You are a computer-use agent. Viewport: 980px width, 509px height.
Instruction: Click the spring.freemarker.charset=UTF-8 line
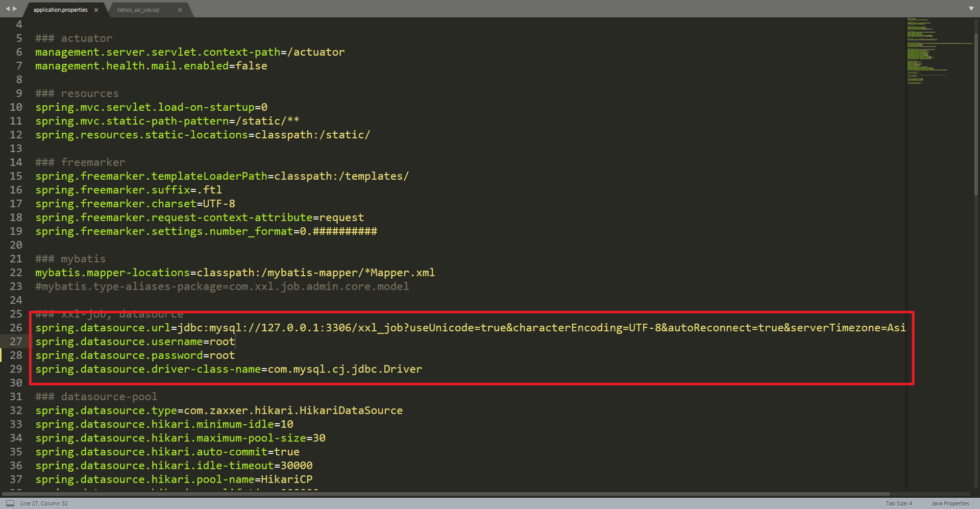tap(135, 204)
